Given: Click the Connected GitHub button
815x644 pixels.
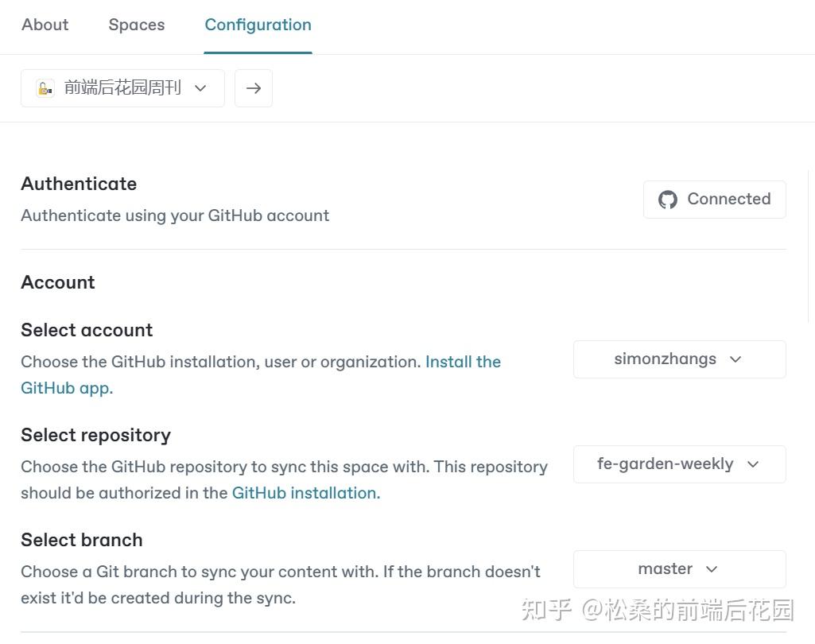Looking at the screenshot, I should [x=713, y=200].
